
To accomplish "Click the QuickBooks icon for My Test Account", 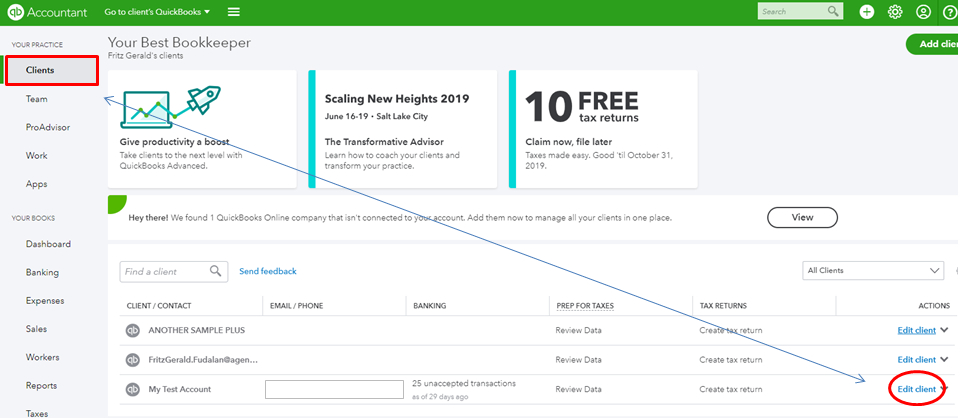I will tap(133, 389).
